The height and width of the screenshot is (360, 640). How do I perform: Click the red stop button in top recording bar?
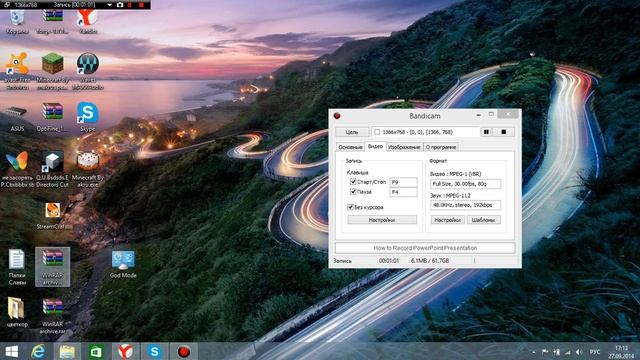(141, 5)
